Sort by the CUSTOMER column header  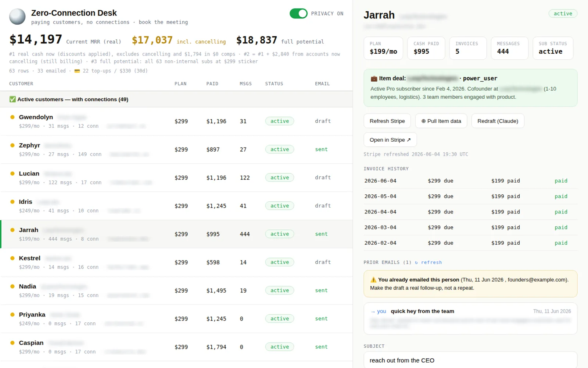click(x=21, y=84)
